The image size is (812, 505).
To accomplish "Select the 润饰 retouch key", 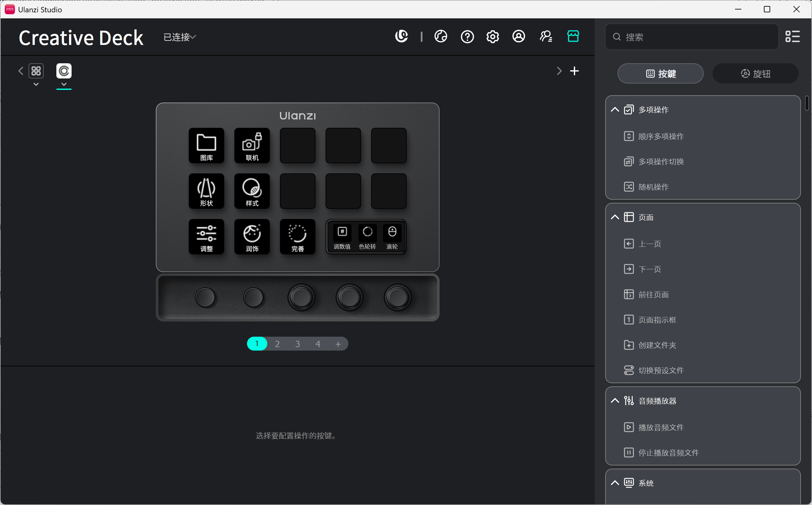I will tap(252, 236).
